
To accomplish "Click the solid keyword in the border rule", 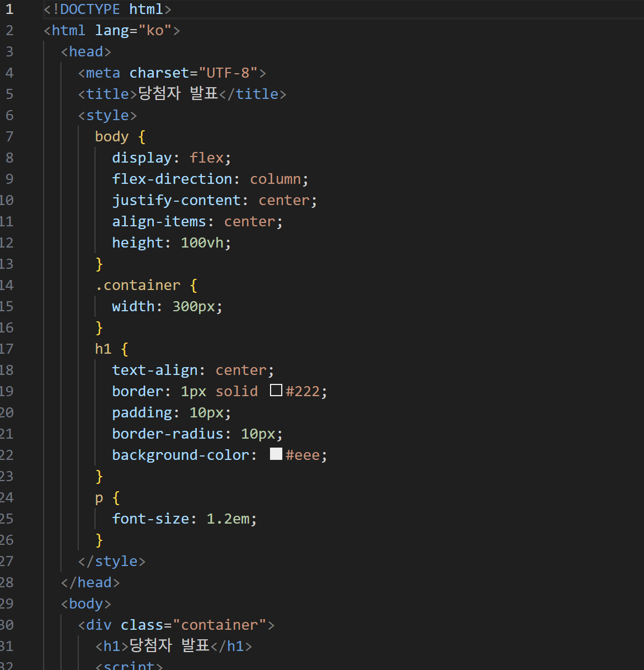I will point(236,391).
